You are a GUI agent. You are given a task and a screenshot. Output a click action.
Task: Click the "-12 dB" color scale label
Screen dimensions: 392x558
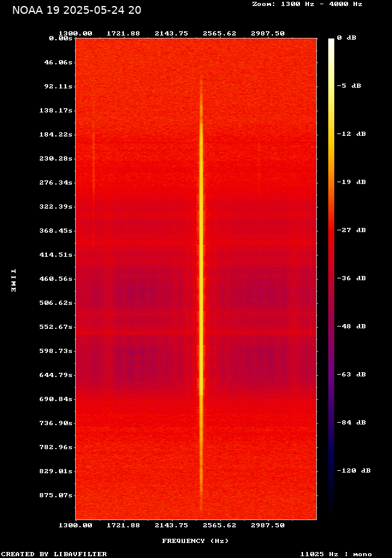(352, 134)
